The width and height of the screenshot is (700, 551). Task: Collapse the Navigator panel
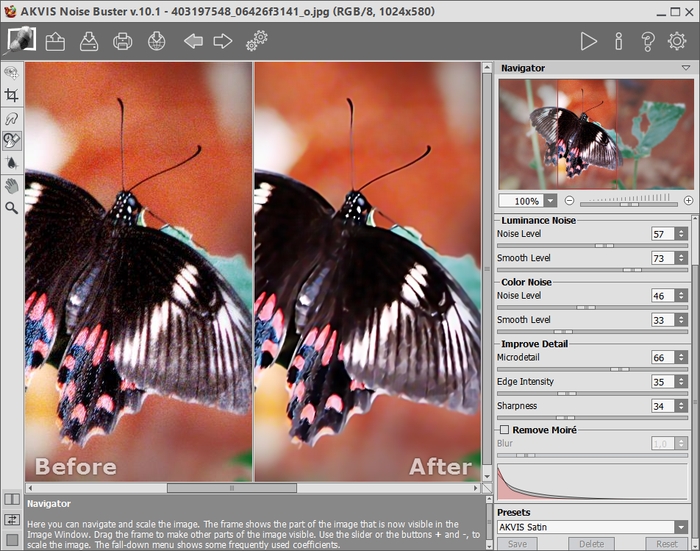pos(684,68)
